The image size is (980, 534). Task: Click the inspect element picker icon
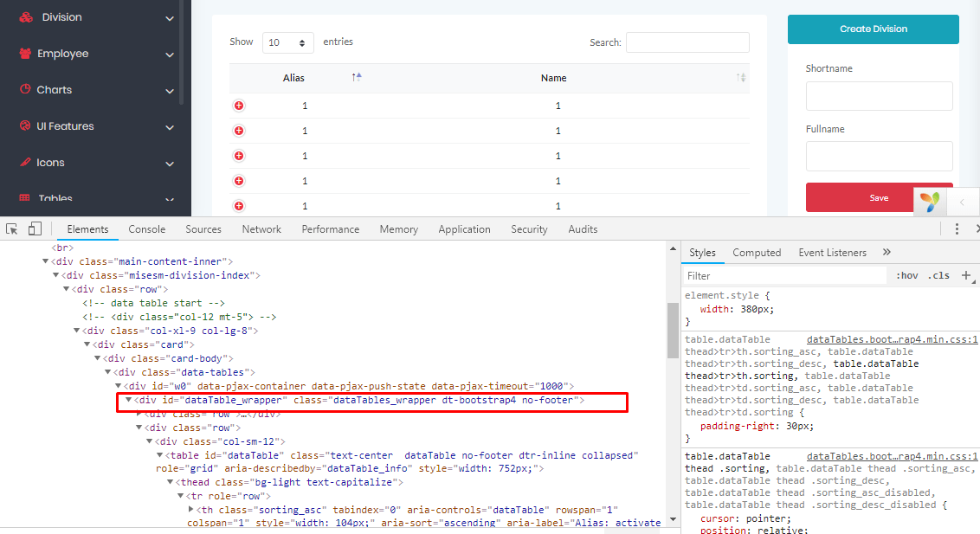pyautogui.click(x=12, y=229)
